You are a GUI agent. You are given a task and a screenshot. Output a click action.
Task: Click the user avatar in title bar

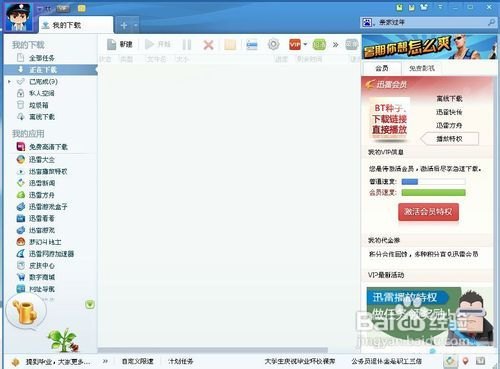click(x=19, y=17)
